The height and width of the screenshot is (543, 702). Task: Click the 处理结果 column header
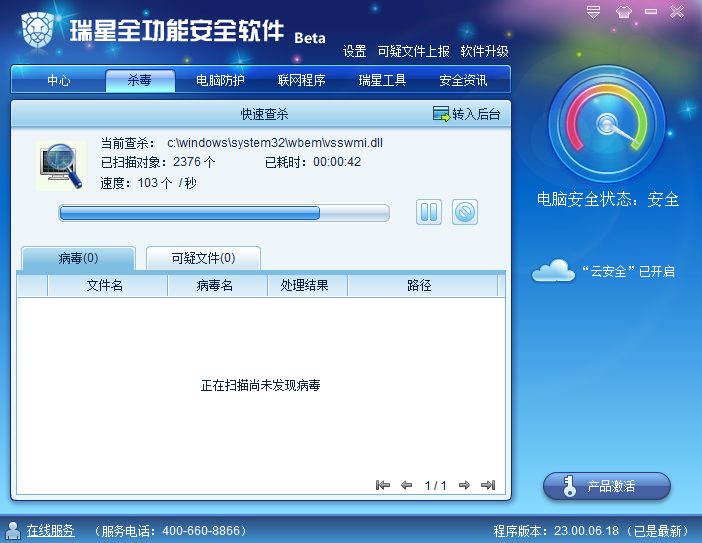tap(307, 285)
